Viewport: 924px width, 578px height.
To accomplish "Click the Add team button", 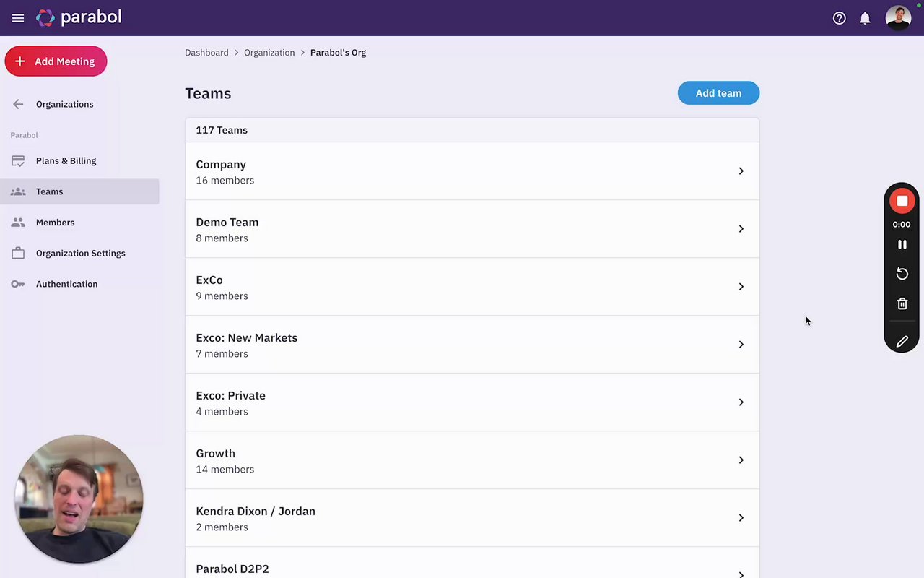I will 718,93.
